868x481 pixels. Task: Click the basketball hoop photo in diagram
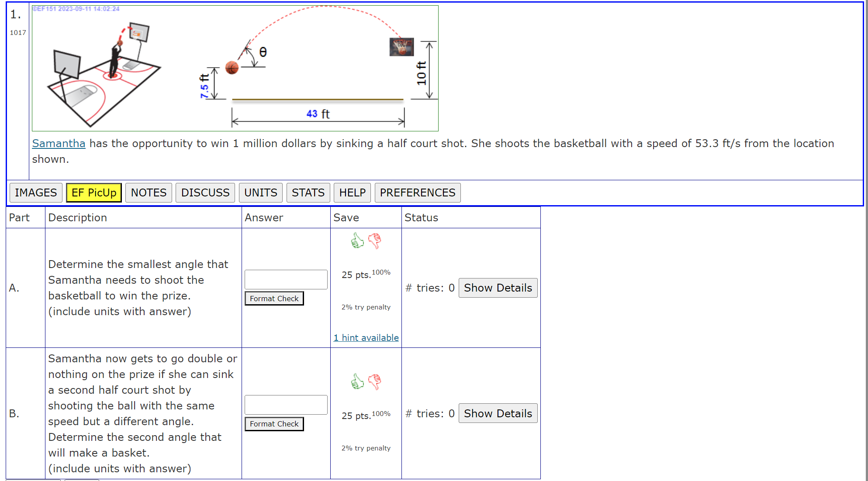(x=401, y=47)
